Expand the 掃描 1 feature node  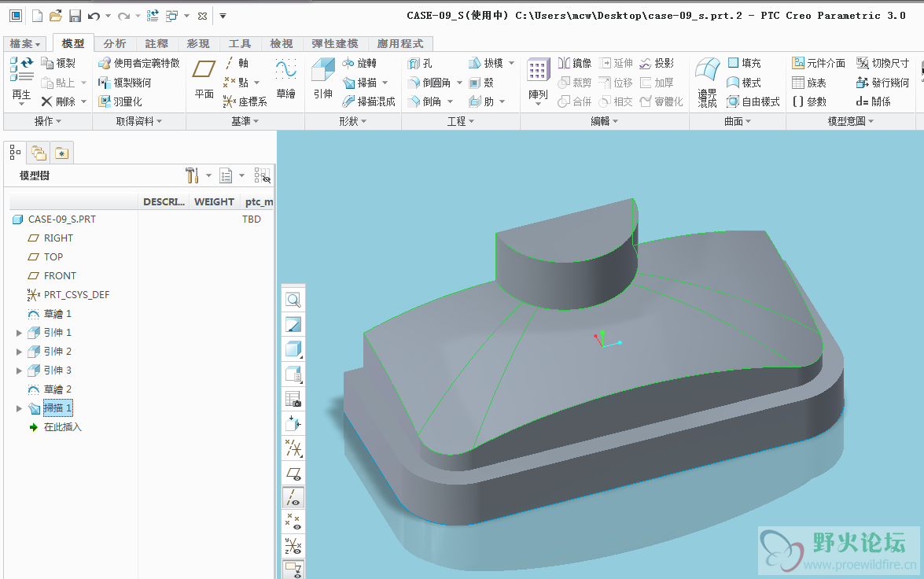19,408
